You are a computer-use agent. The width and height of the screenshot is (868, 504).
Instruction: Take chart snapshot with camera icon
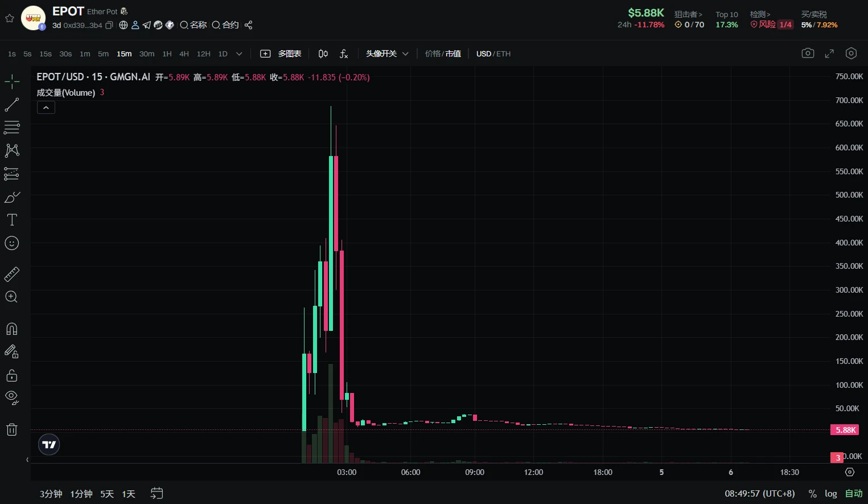(x=808, y=53)
